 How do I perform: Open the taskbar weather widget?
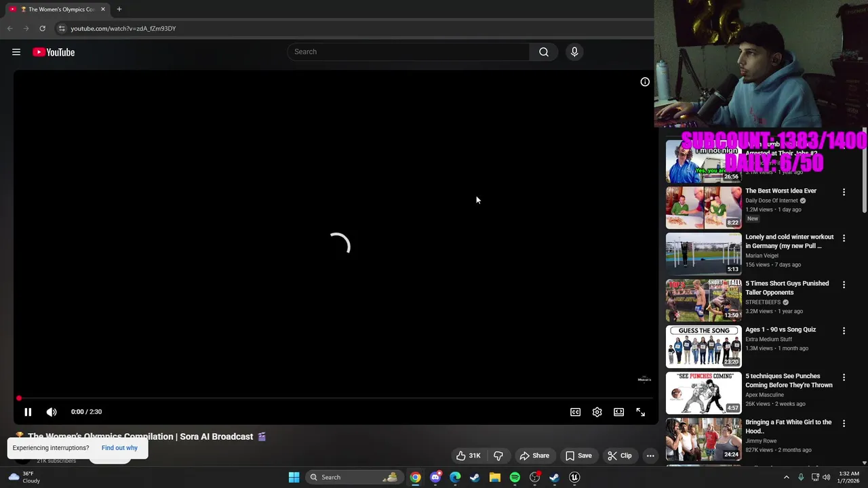[x=24, y=477]
